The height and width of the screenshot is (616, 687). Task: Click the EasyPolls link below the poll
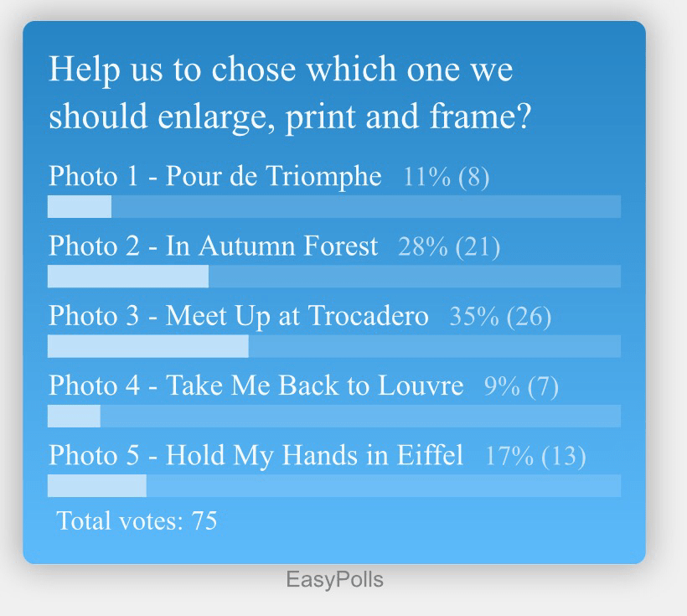point(334,579)
